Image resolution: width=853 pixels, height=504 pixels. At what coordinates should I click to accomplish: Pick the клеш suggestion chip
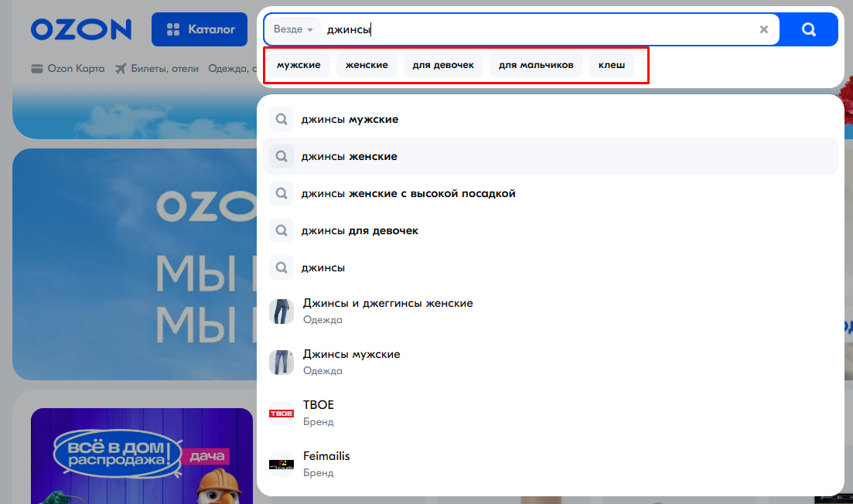612,65
